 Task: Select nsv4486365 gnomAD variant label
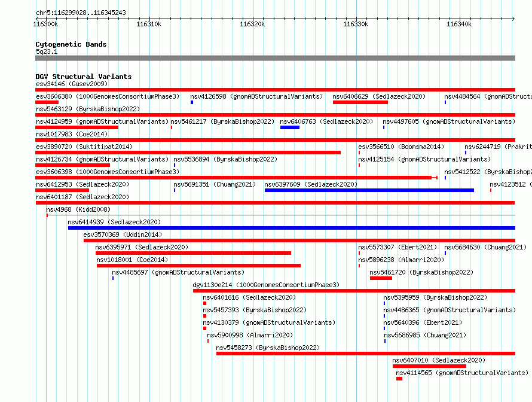point(450,310)
